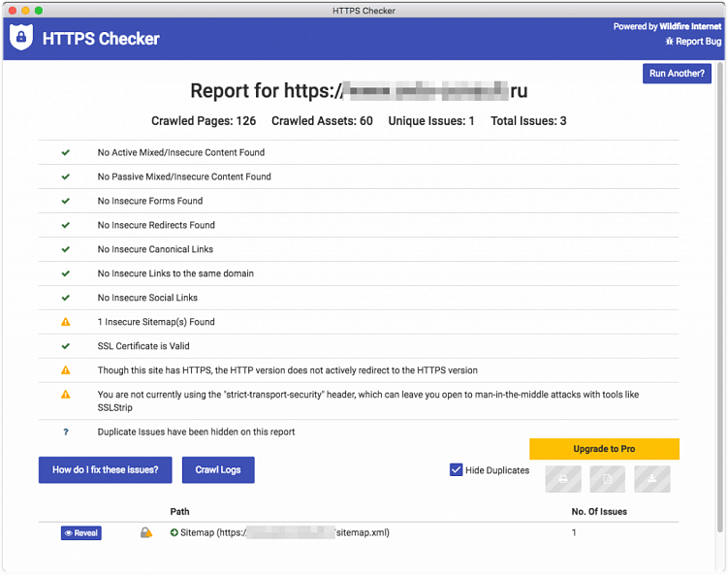Screen dimensions: 728x575
Task: Click the No Insecure Forms Found text
Action: point(150,201)
